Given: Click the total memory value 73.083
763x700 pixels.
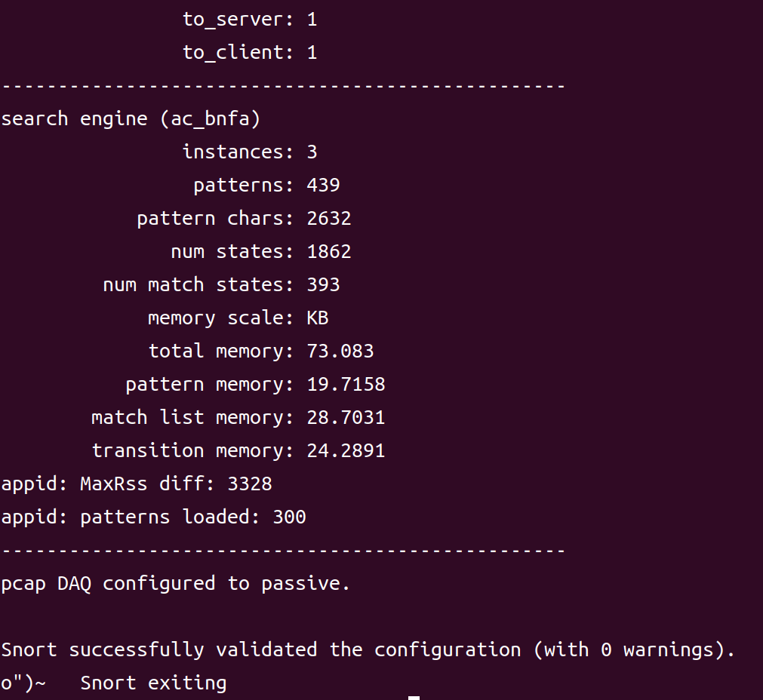Looking at the screenshot, I should coord(340,352).
